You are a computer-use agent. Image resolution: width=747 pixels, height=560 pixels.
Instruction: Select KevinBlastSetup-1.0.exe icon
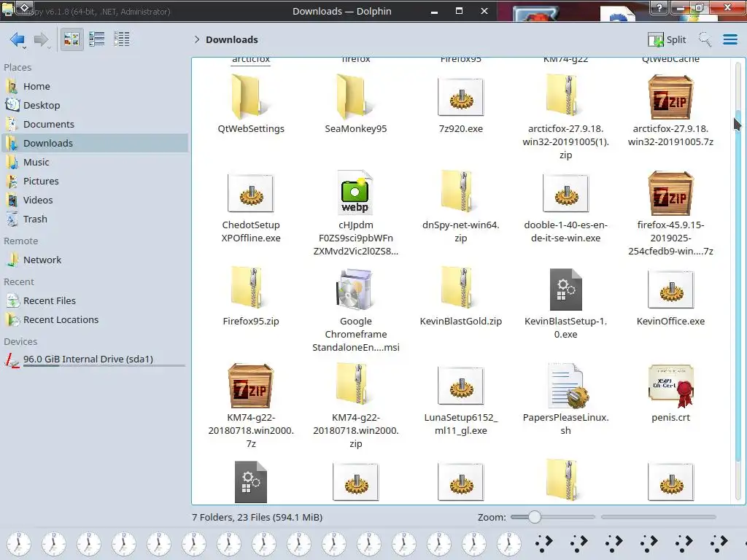565,289
